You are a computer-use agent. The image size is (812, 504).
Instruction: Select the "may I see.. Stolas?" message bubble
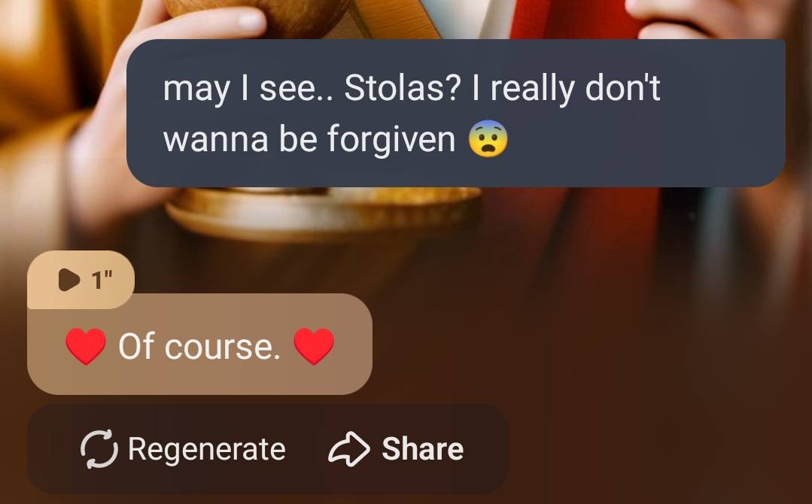click(x=456, y=113)
